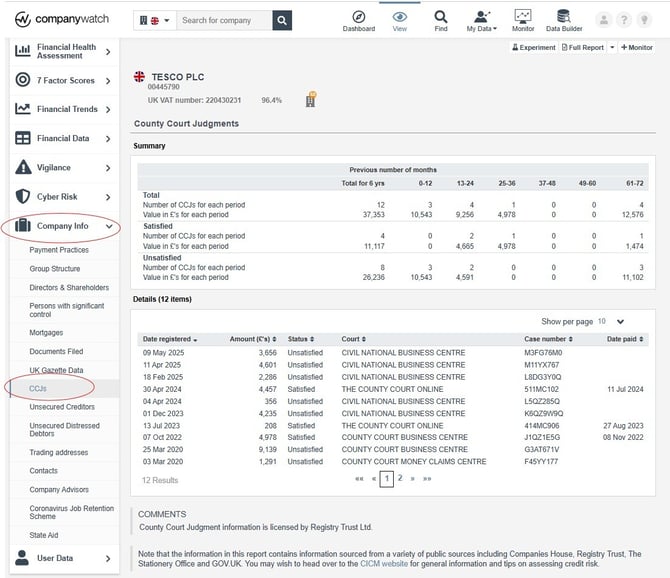Viewport: 670px width, 578px height.
Task: Sort by Date paid column
Action: click(625, 339)
